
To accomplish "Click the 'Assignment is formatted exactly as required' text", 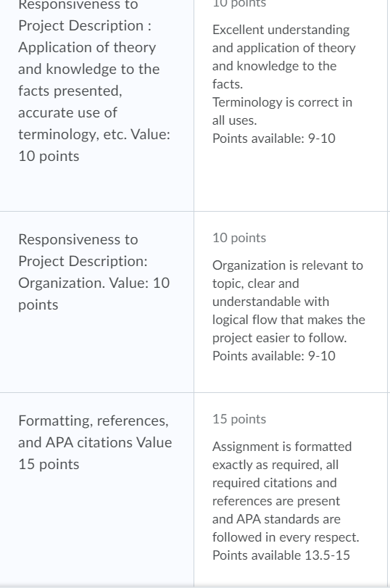I will pos(282,455).
